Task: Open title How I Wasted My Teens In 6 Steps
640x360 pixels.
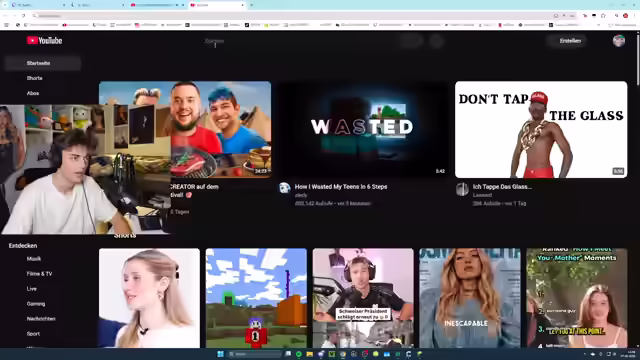Action: [x=341, y=187]
